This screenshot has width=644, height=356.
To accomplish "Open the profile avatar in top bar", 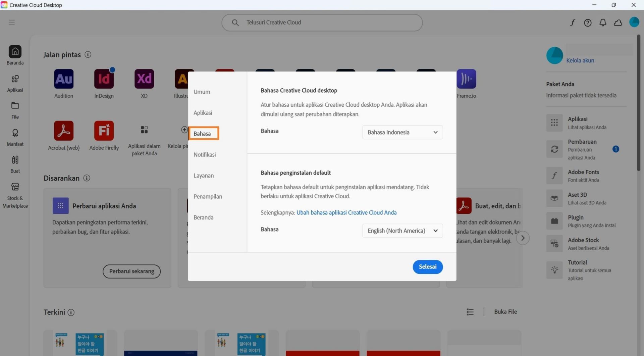I will (x=634, y=22).
